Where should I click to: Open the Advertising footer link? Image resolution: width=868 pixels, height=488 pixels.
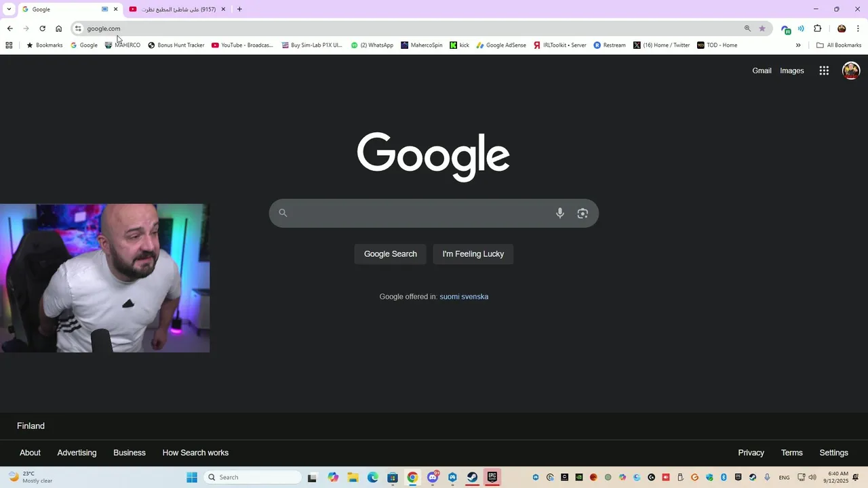pyautogui.click(x=77, y=453)
